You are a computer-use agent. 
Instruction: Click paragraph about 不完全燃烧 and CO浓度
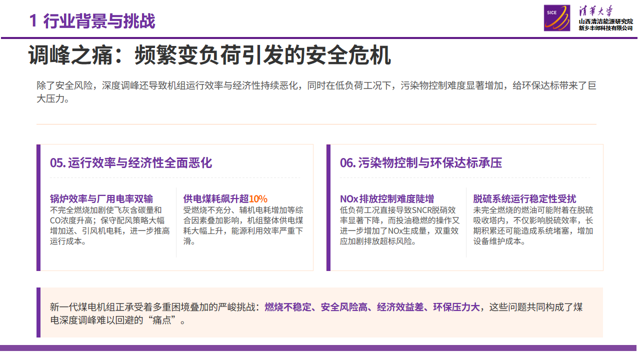110,226
